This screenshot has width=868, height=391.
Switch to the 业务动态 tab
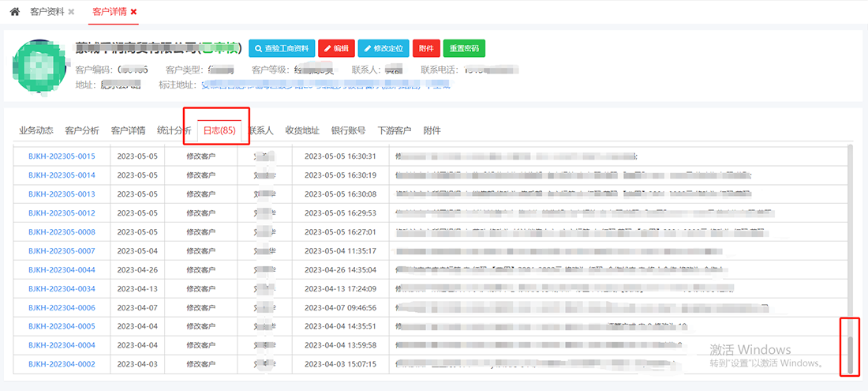pos(36,130)
